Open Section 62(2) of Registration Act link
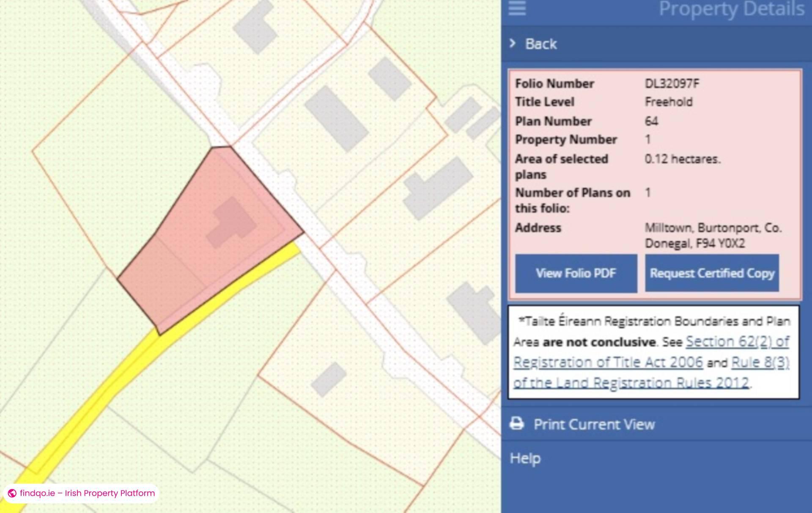 [x=737, y=342]
